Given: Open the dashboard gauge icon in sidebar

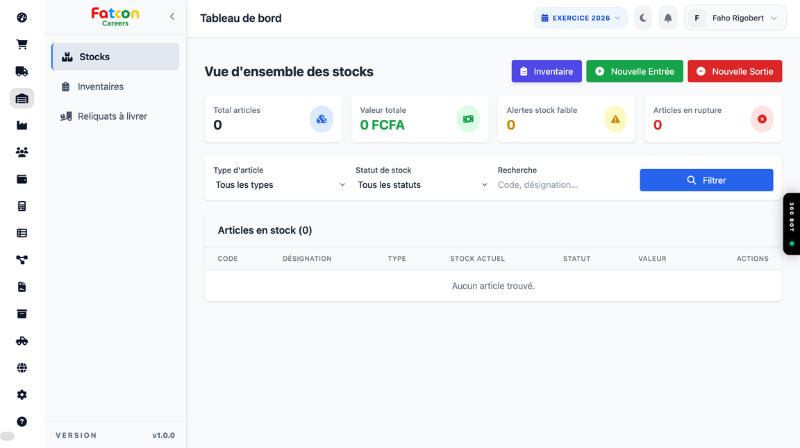Looking at the screenshot, I should (22, 18).
